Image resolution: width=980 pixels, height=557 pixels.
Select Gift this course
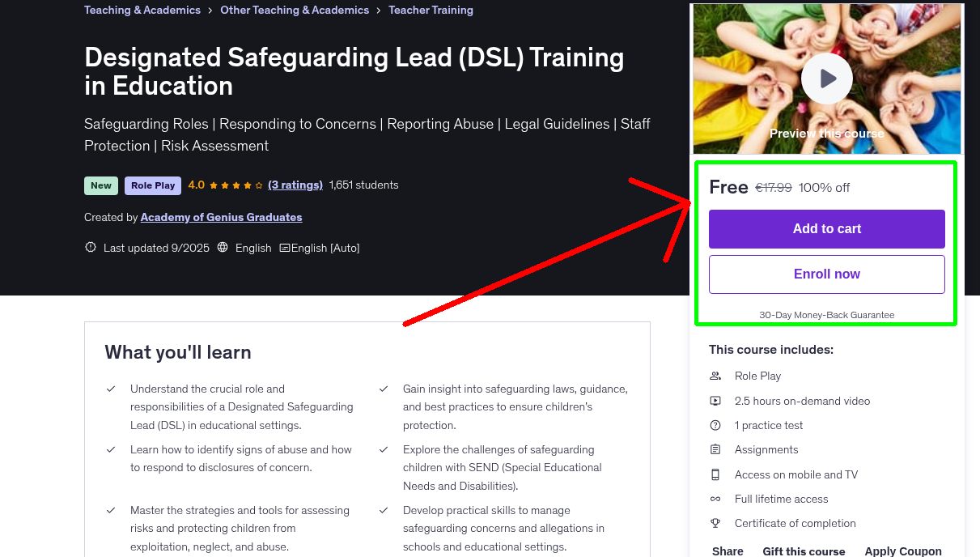pos(804,551)
